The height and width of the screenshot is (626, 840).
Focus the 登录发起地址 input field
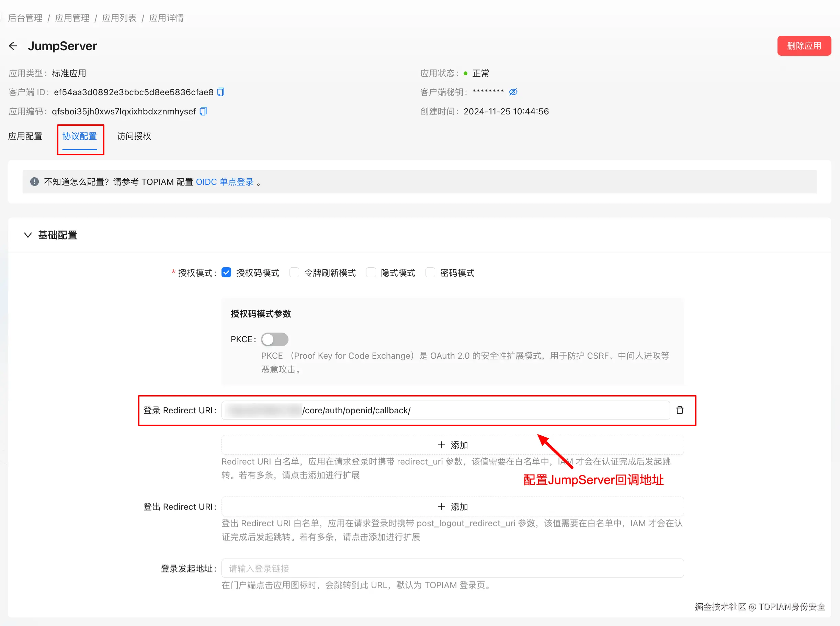(452, 568)
